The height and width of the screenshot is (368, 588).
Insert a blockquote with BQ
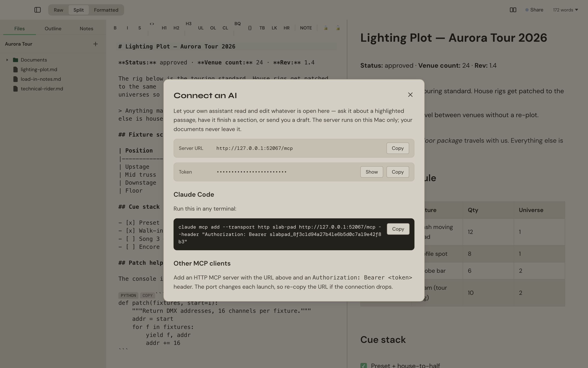tap(238, 24)
